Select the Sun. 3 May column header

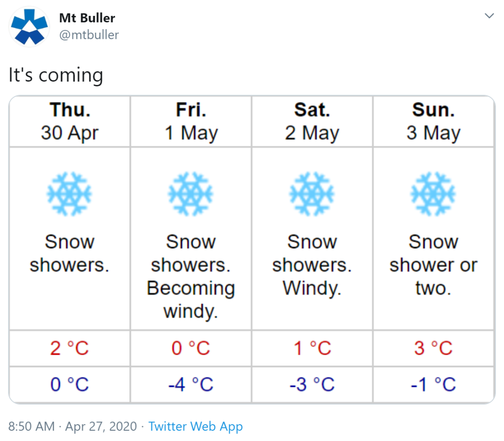coord(433,121)
